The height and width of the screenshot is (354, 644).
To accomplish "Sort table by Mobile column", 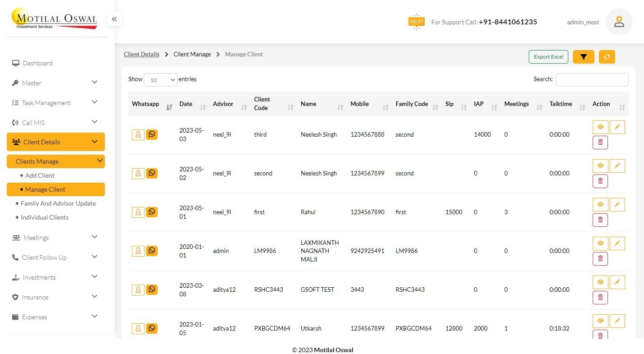I will [x=369, y=104].
